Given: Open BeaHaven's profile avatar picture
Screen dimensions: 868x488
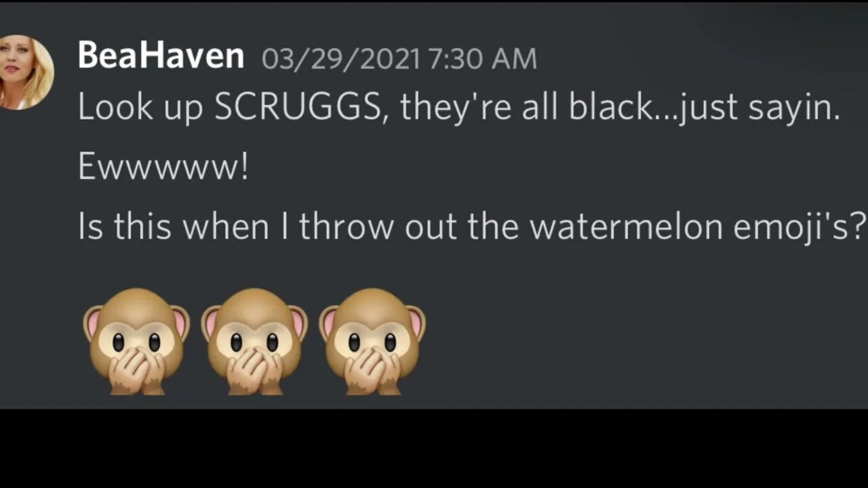Looking at the screenshot, I should pyautogui.click(x=26, y=73).
